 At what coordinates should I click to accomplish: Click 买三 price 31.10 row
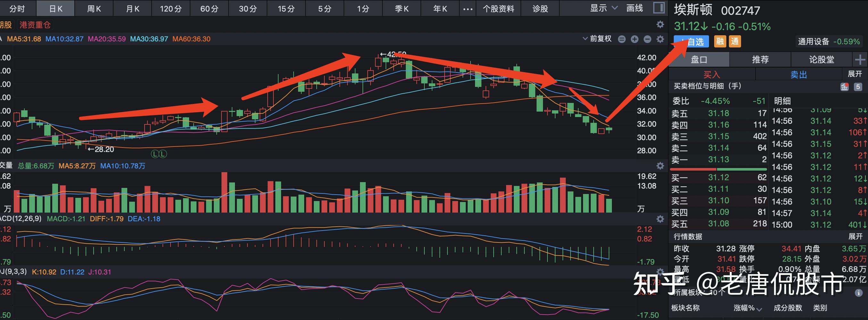coord(719,200)
